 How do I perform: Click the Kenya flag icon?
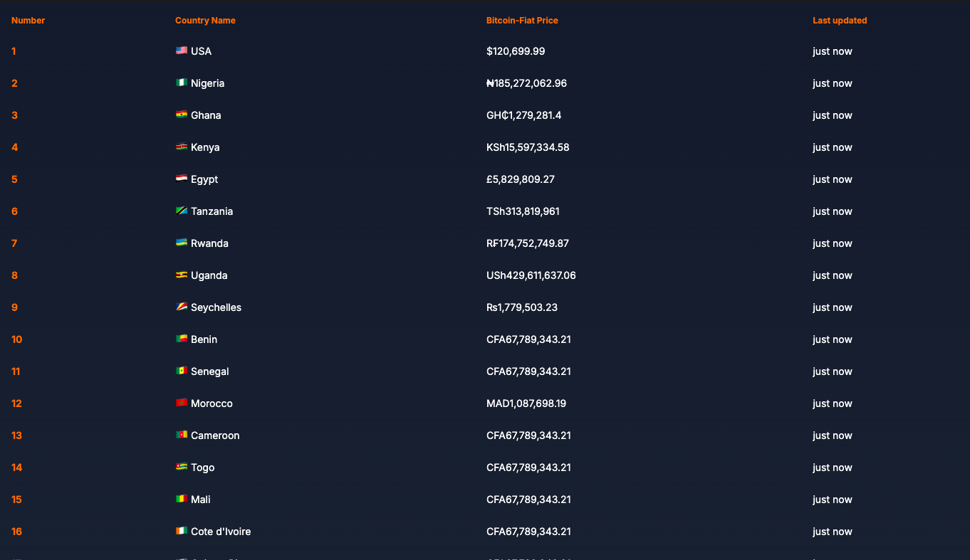(182, 147)
